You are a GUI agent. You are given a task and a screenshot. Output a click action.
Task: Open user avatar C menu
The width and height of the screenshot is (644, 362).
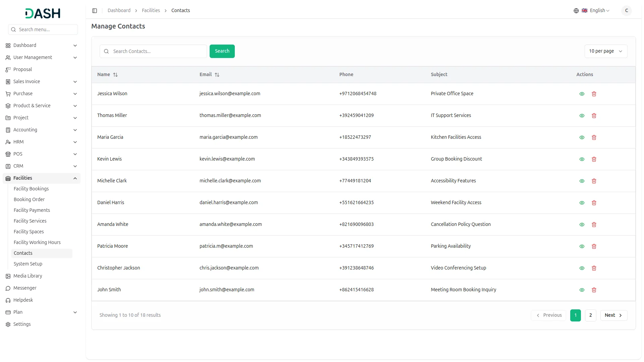pyautogui.click(x=626, y=11)
